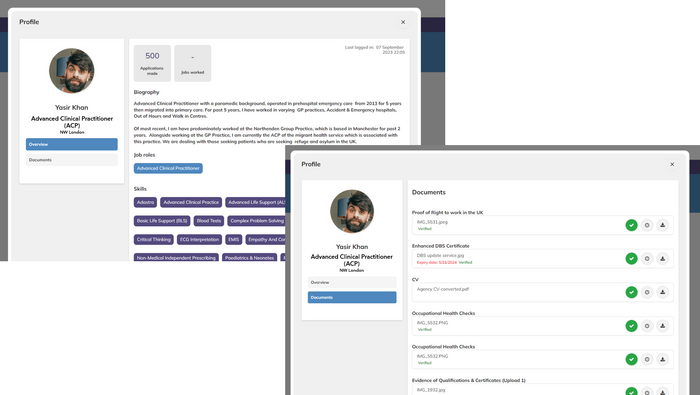This screenshot has width=700, height=395.
Task: Download the IMG_5531.jpeg right-to-work document
Action: point(662,225)
